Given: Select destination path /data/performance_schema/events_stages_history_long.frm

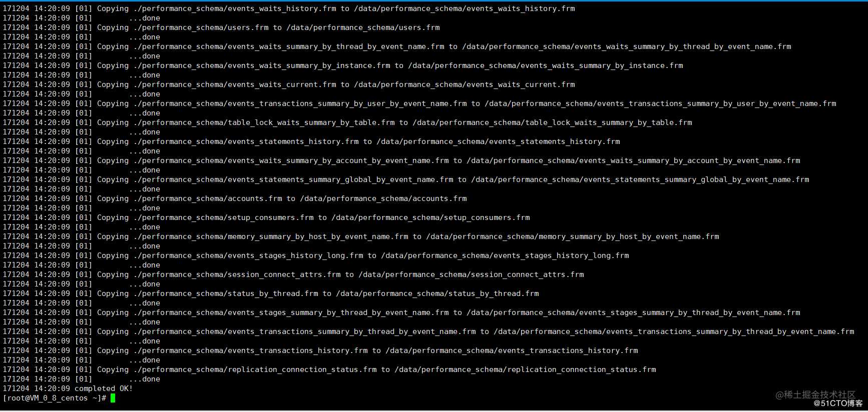Looking at the screenshot, I should click(505, 255).
